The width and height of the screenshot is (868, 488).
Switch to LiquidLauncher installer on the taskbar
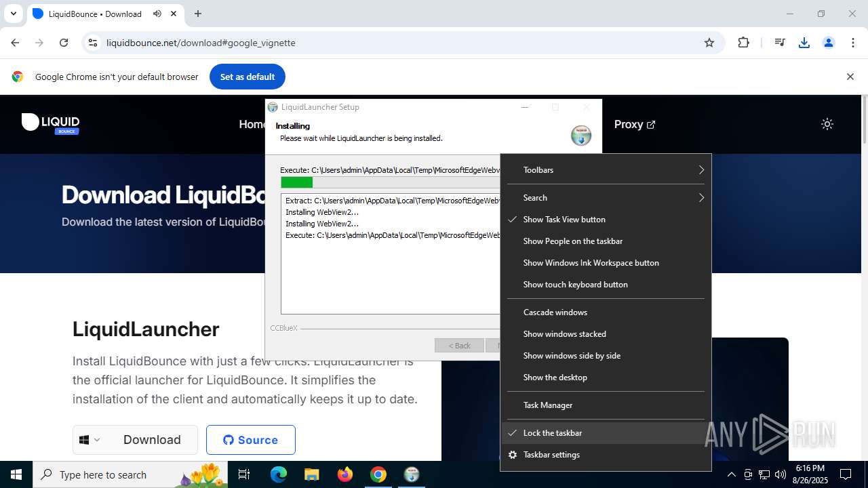(x=412, y=474)
